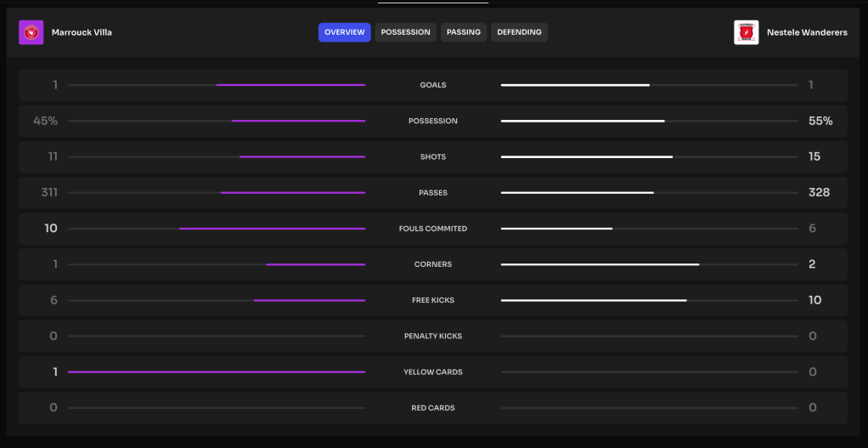Screen dimensions: 868x448
Task: Click the Marrouck Villa team crest icon
Action: point(31,32)
